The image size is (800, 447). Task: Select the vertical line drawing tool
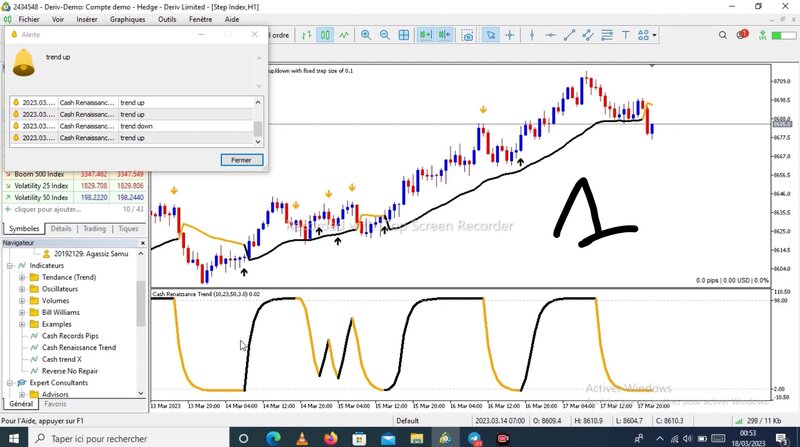point(532,35)
